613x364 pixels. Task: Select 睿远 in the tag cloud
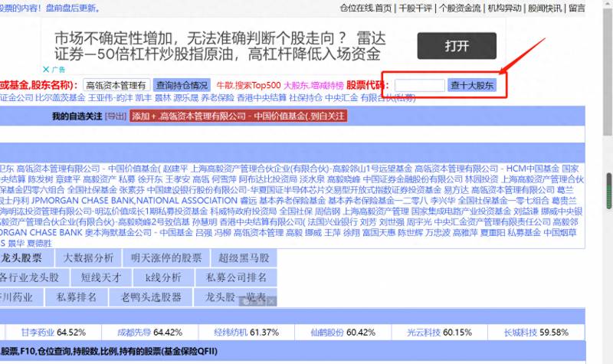pyautogui.click(x=248, y=201)
